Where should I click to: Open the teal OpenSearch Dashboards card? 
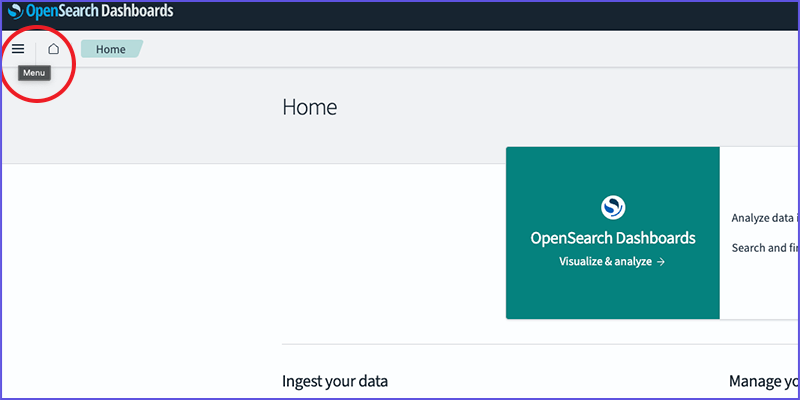(613, 233)
